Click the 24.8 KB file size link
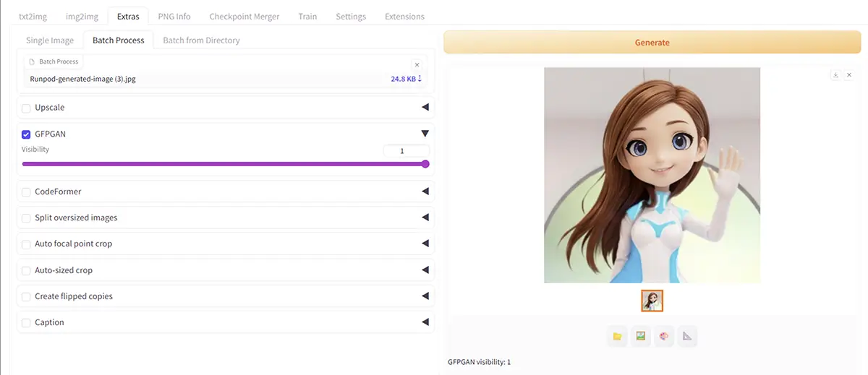 tap(403, 79)
